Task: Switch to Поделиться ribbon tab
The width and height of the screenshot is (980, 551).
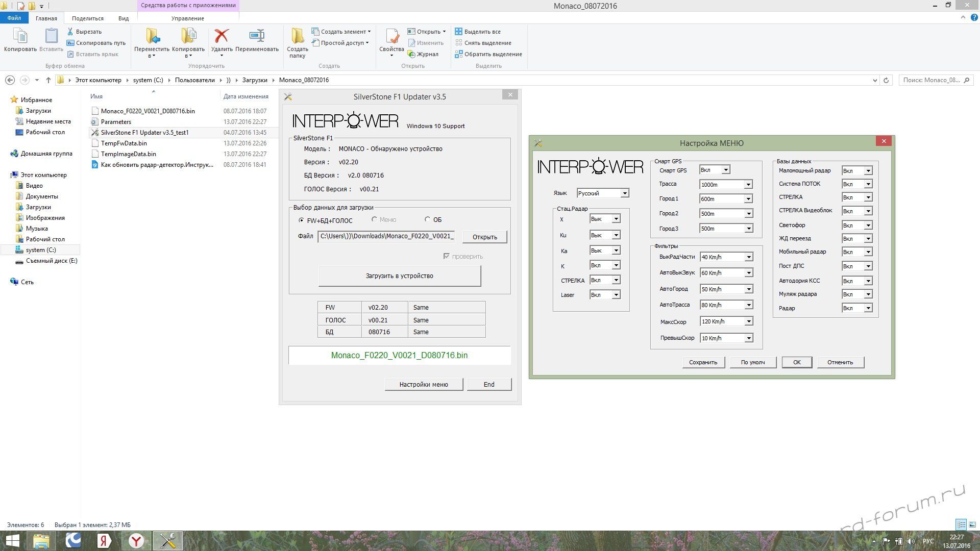Action: [88, 18]
